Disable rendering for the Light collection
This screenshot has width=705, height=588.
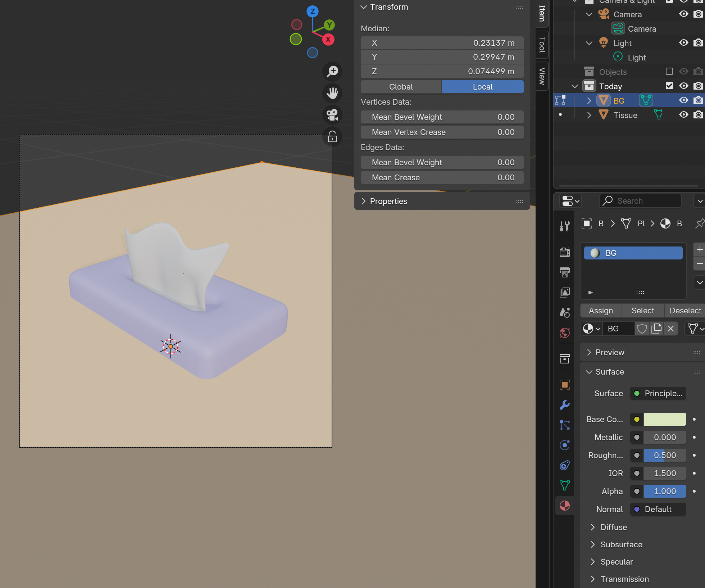click(x=698, y=43)
